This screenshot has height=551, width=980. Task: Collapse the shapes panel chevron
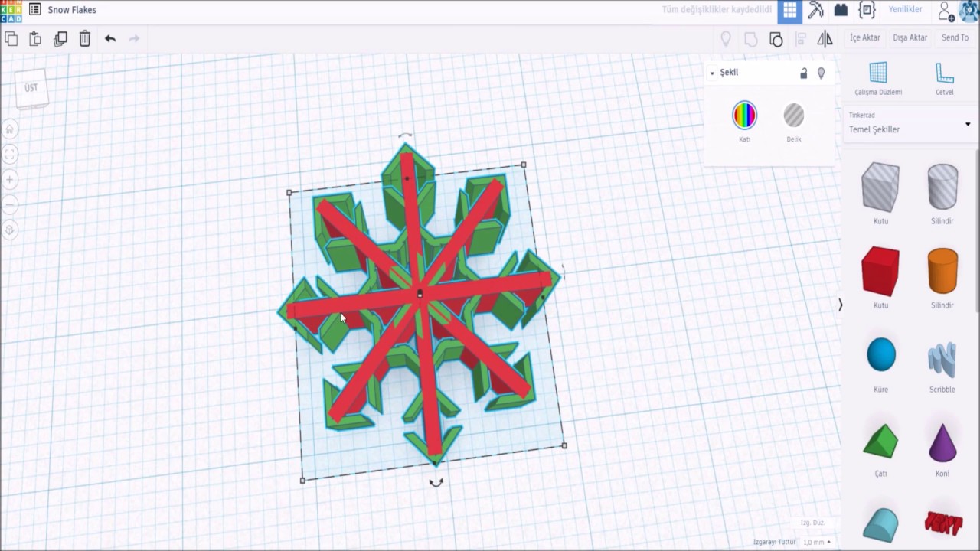(840, 305)
